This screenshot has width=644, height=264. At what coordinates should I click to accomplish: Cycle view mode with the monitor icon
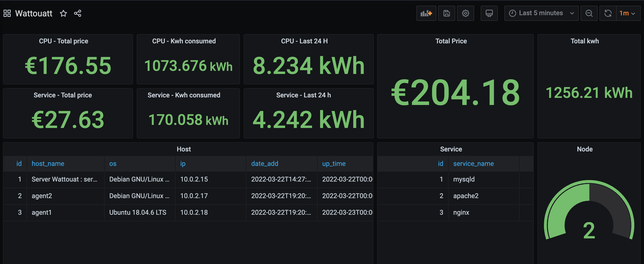489,13
